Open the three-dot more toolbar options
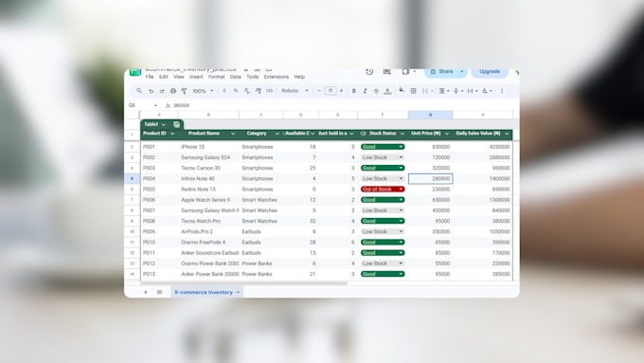This screenshot has height=363, width=644. coord(502,91)
